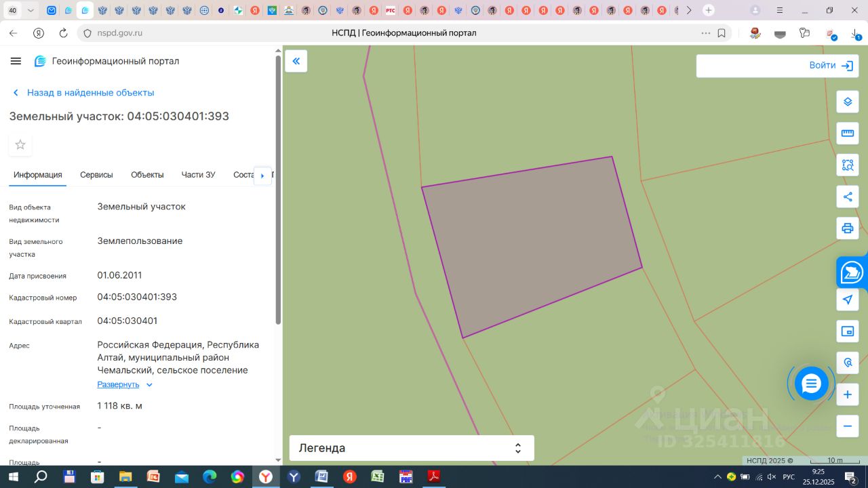Click the Землепользование value text
The image size is (868, 488).
pyautogui.click(x=140, y=241)
